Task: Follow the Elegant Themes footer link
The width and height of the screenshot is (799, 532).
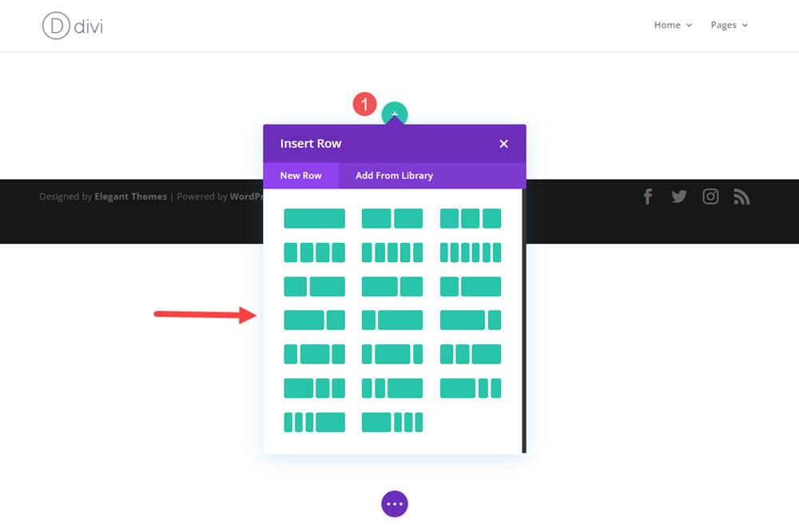Action: coord(130,196)
